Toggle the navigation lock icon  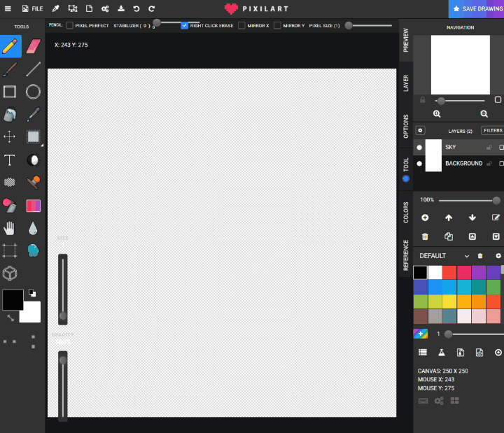coord(422,100)
